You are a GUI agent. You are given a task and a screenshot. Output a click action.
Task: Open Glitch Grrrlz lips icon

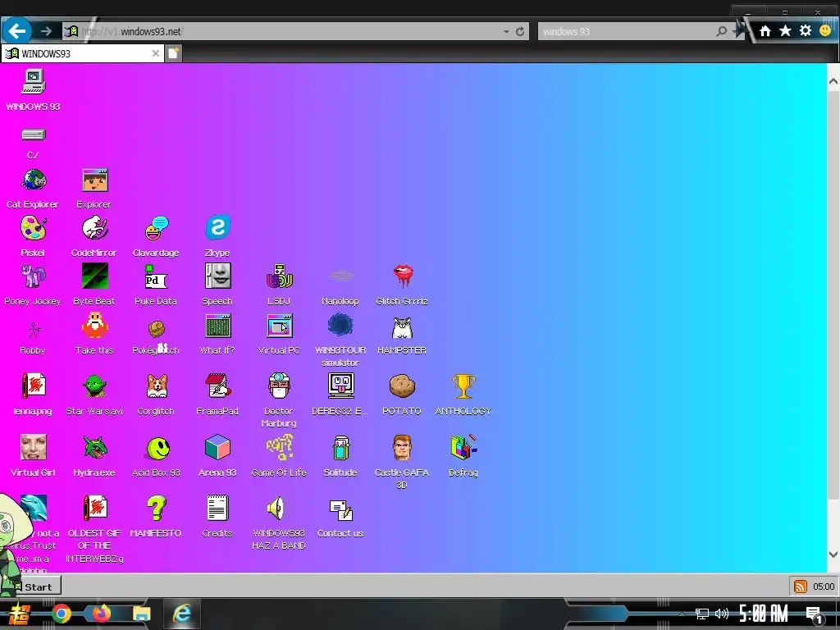tap(403, 276)
